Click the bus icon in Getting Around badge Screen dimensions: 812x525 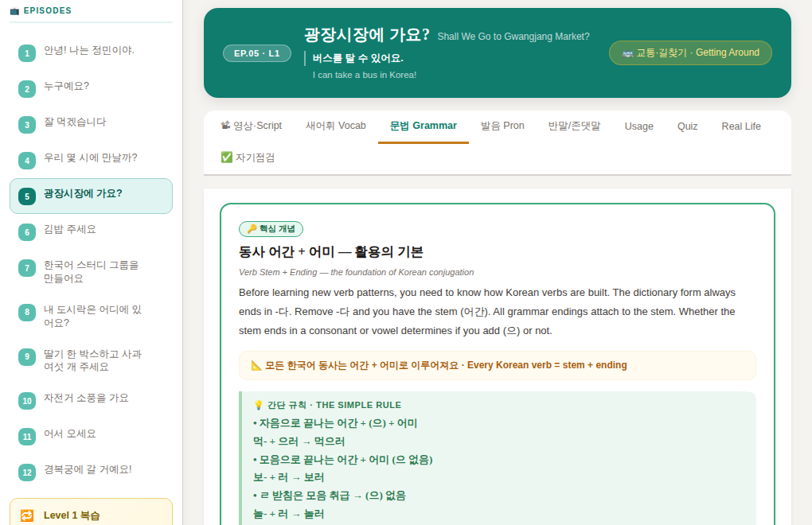pos(627,53)
